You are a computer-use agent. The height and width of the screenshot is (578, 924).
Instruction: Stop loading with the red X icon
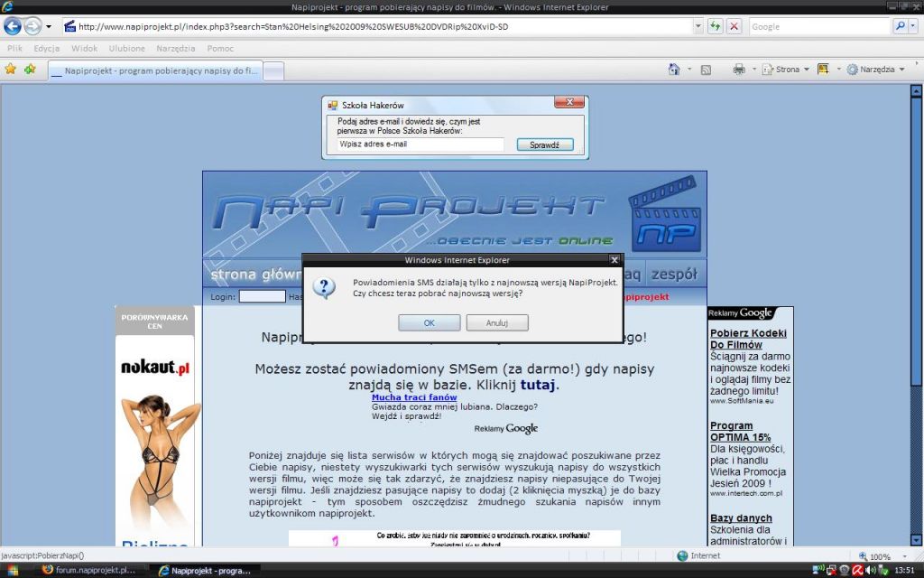[734, 26]
